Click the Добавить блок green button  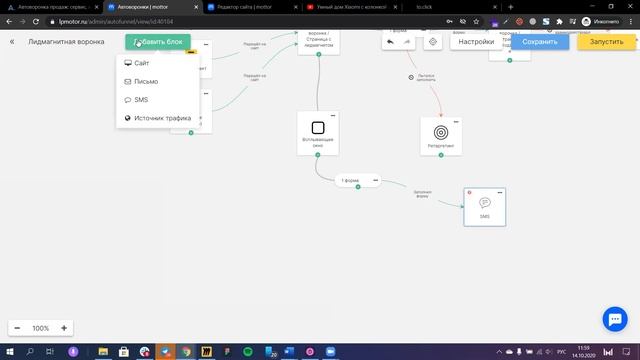158,42
